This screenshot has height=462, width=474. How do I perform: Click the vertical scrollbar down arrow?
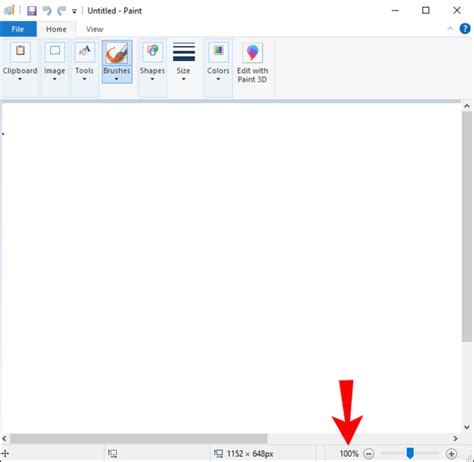pyautogui.click(x=467, y=427)
